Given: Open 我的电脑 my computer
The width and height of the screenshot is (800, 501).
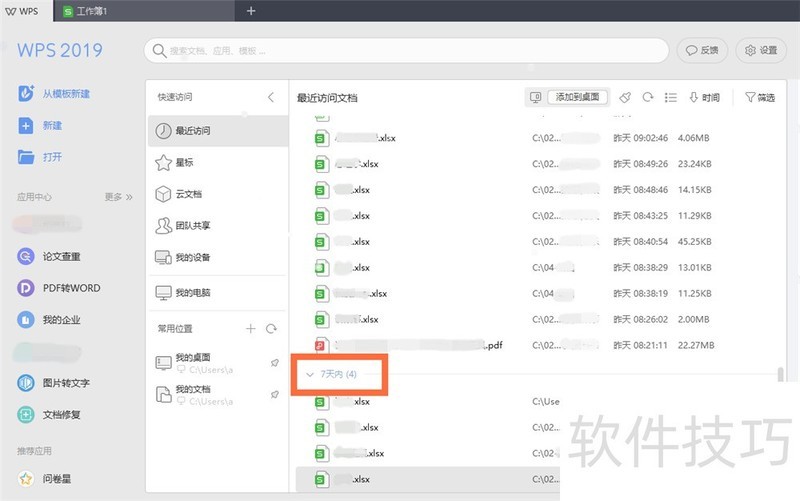Looking at the screenshot, I should pyautogui.click(x=218, y=293).
